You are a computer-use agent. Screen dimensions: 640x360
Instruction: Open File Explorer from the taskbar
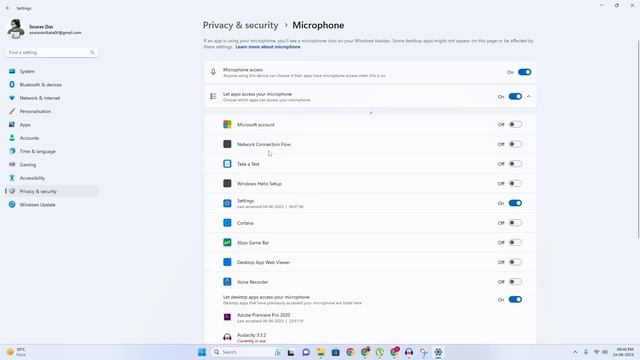[321, 352]
